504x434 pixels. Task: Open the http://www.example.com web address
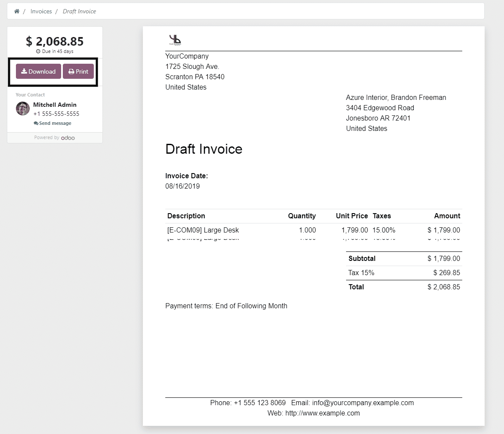pos(322,413)
